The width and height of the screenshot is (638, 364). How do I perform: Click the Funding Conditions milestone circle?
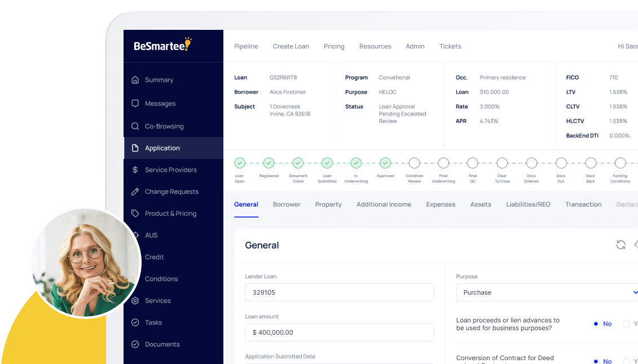point(620,163)
